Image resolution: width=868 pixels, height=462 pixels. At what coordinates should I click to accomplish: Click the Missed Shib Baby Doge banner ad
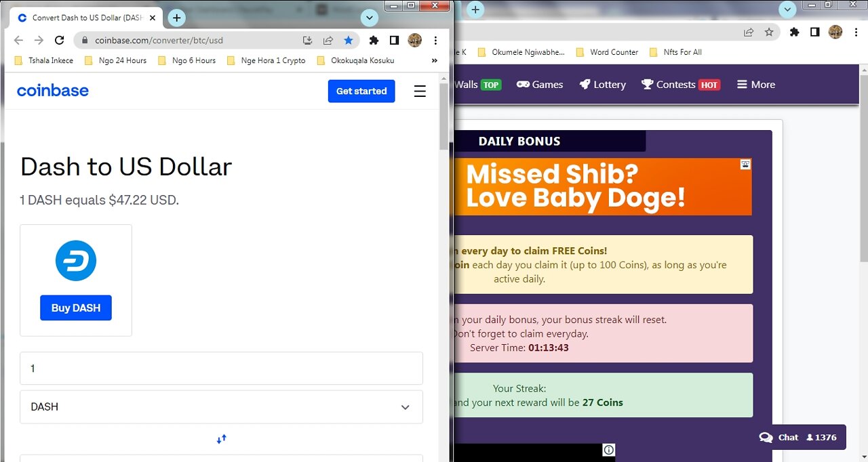tap(602, 187)
